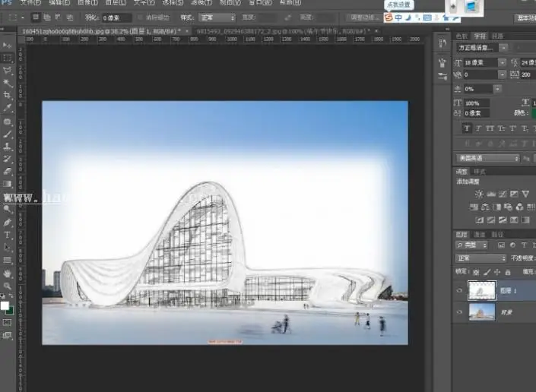Viewport: 536px width, 392px height.
Task: Select the Zoom tool
Action: click(7, 286)
